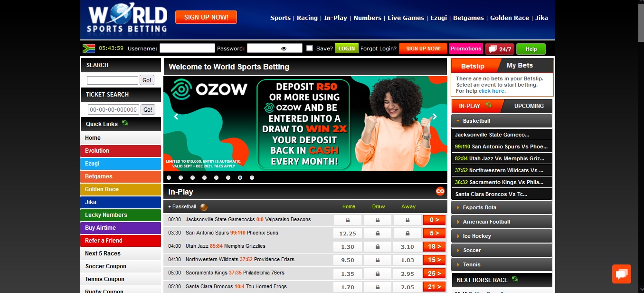Go to the previous banner slide arrow
The height and width of the screenshot is (293, 644).
[176, 117]
